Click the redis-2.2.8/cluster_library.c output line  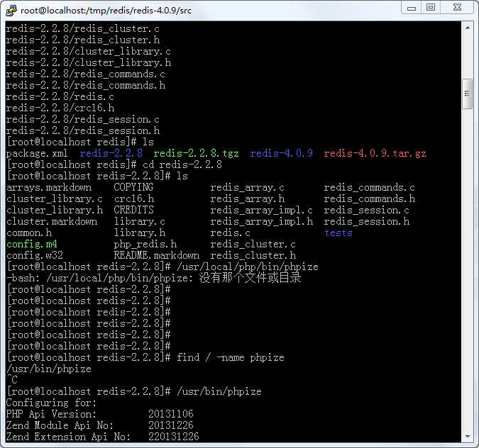[88, 51]
